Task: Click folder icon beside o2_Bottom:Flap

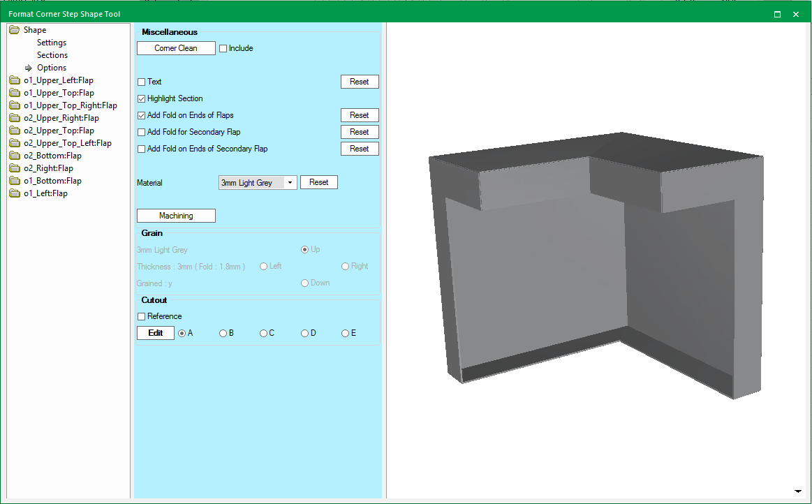Action: coord(14,156)
